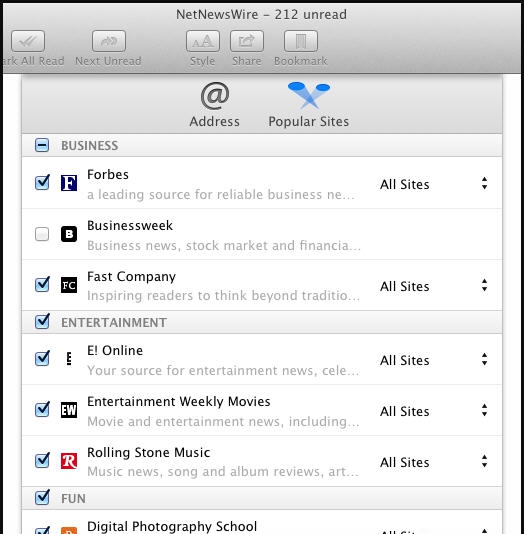524x534 pixels.
Task: Select the Forbes feed name
Action: (x=108, y=174)
